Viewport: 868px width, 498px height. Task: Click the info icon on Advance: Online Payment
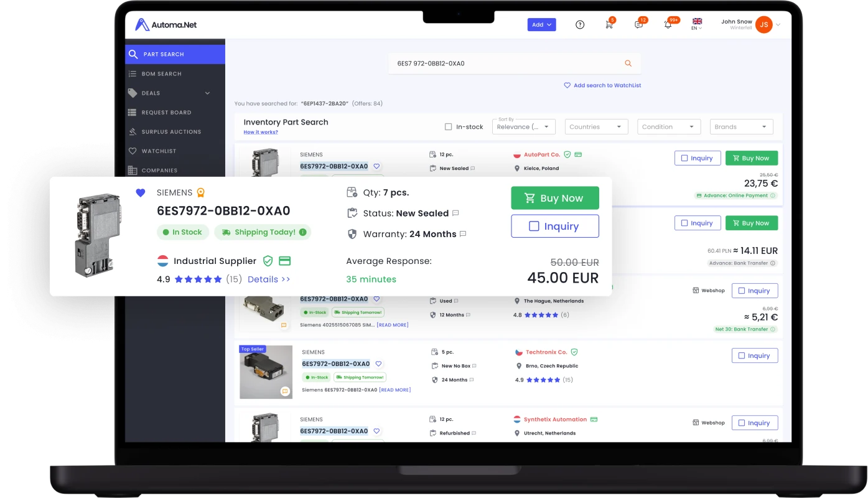pos(773,195)
